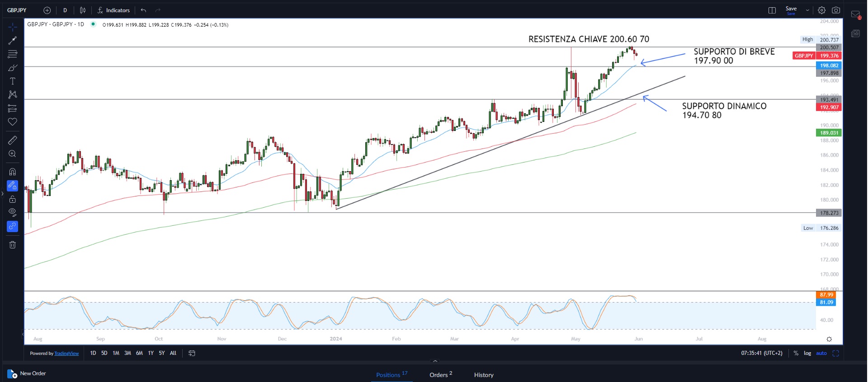The width and height of the screenshot is (868, 382).
Task: Click the undo arrow
Action: pyautogui.click(x=143, y=10)
